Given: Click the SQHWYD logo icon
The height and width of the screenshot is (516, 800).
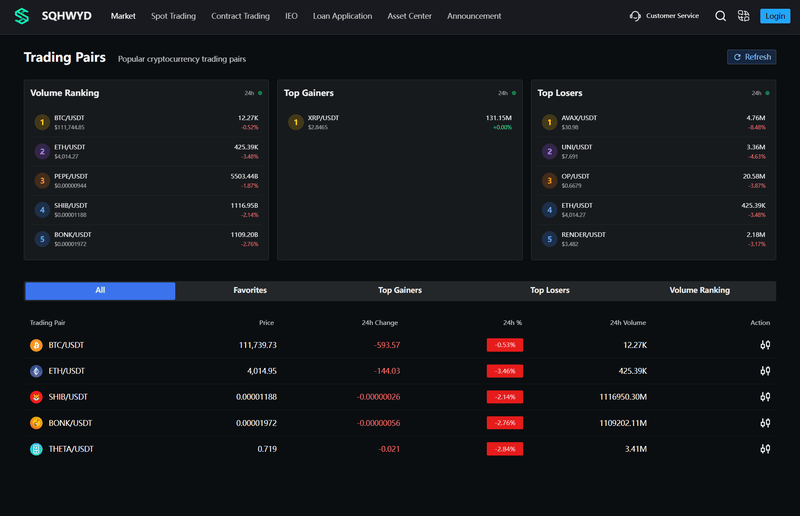Looking at the screenshot, I should point(22,16).
